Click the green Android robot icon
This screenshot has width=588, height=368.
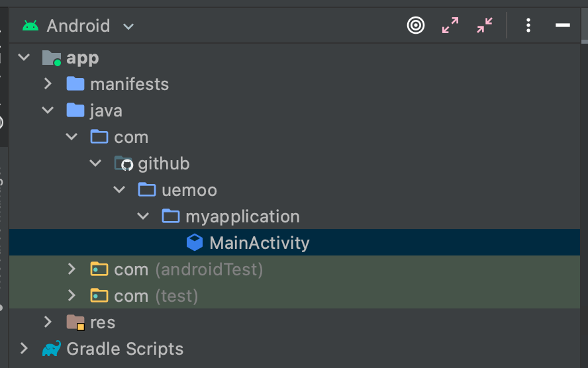30,26
